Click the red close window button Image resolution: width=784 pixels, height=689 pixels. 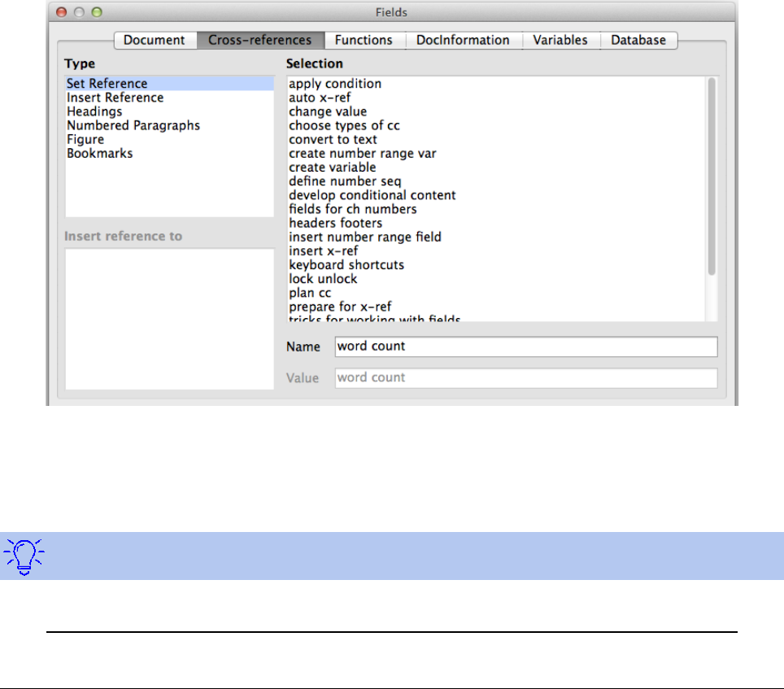[x=62, y=12]
